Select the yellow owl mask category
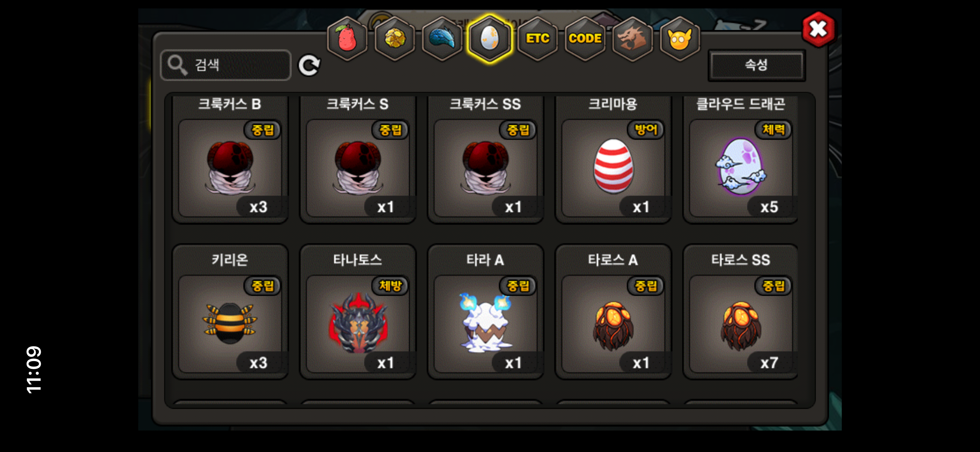 (680, 38)
